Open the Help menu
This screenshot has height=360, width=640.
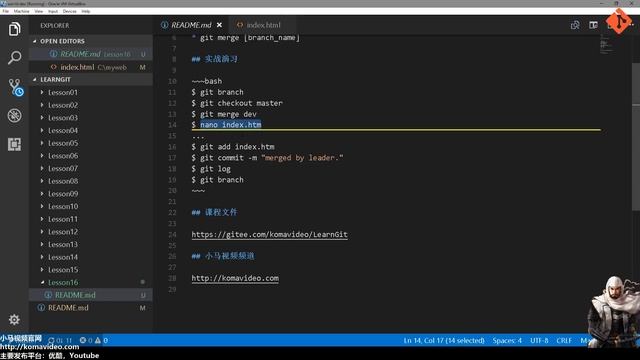pyautogui.click(x=86, y=11)
